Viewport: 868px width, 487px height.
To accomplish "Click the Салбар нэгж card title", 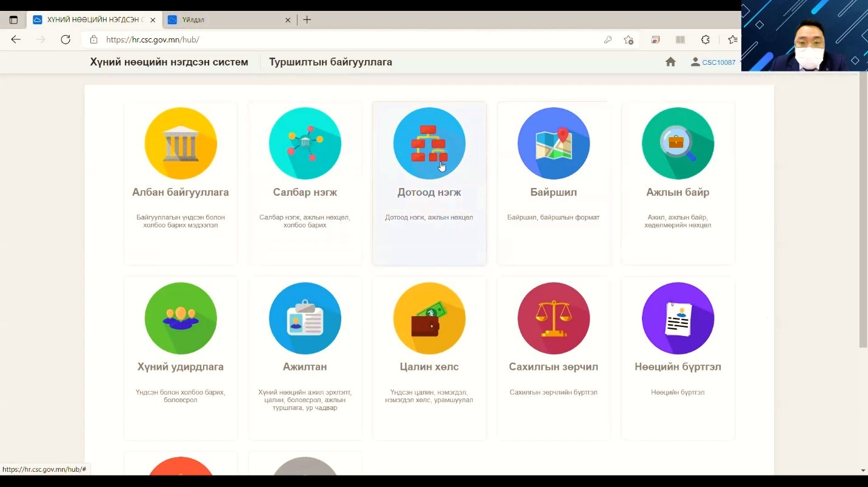I will [x=305, y=192].
